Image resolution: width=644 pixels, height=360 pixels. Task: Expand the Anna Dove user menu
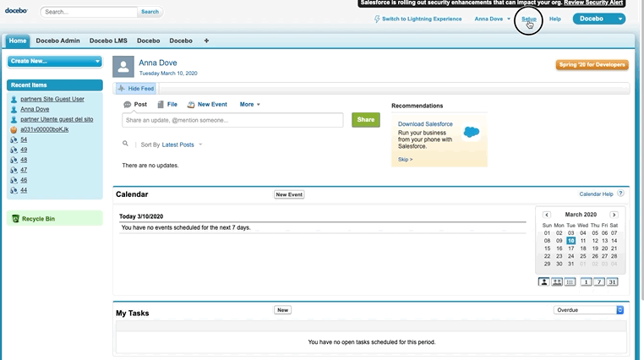tap(509, 19)
